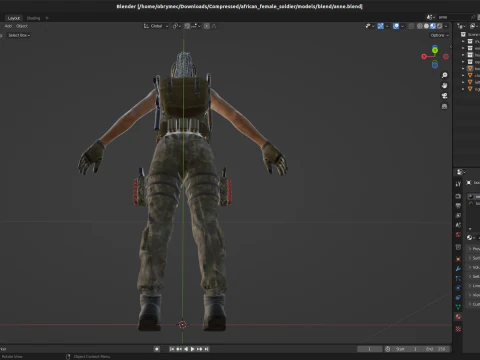Jump to the end frame
Screen dimensions: 480x360
[x=206, y=349]
